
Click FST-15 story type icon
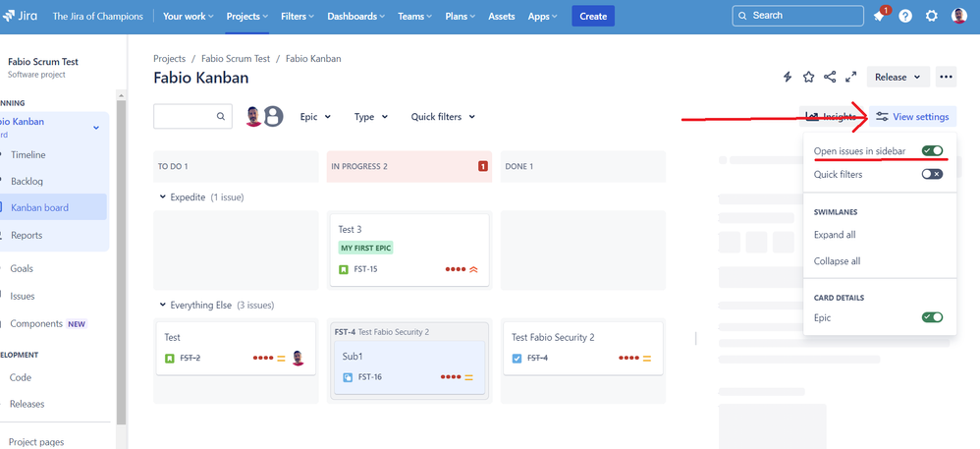pyautogui.click(x=343, y=269)
